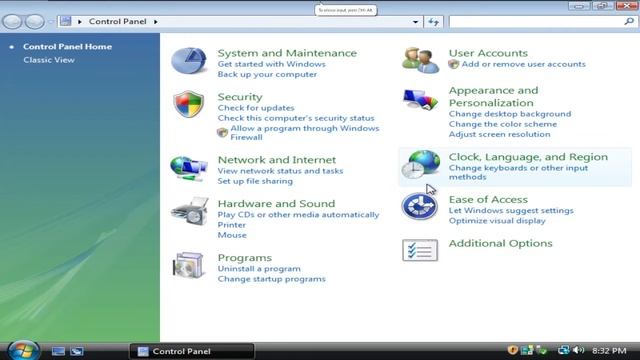Image resolution: width=640 pixels, height=360 pixels.
Task: Expand the arrow before Control Panel breadcrumb
Action: (80, 22)
